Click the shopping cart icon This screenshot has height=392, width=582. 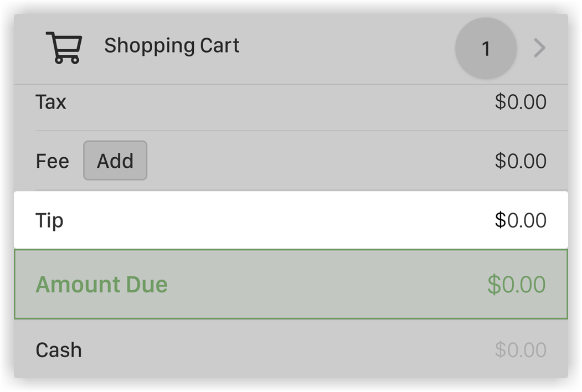[x=64, y=47]
